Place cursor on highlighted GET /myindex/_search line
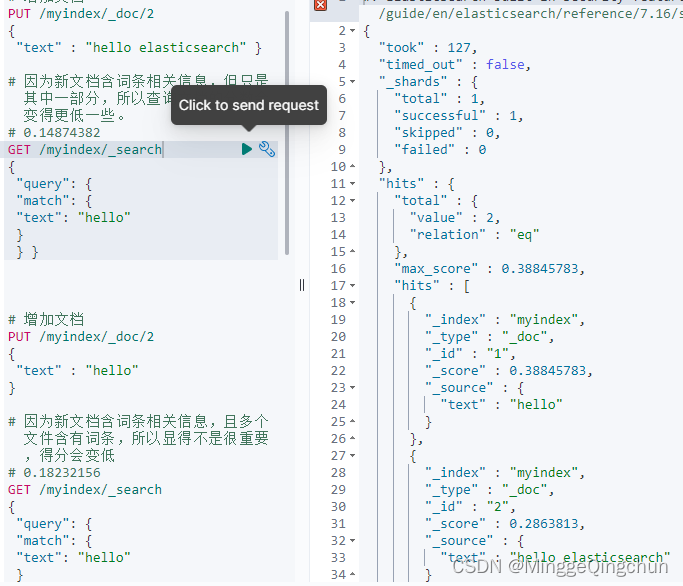Screen dimensions: 683x586 pyautogui.click(x=85, y=149)
